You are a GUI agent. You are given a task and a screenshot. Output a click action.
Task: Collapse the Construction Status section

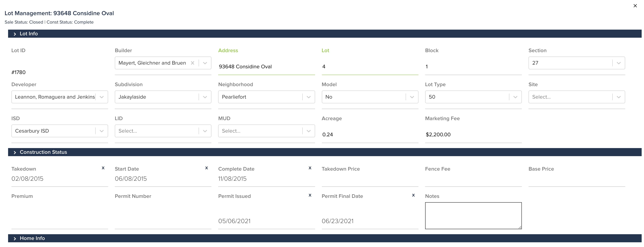[15, 152]
